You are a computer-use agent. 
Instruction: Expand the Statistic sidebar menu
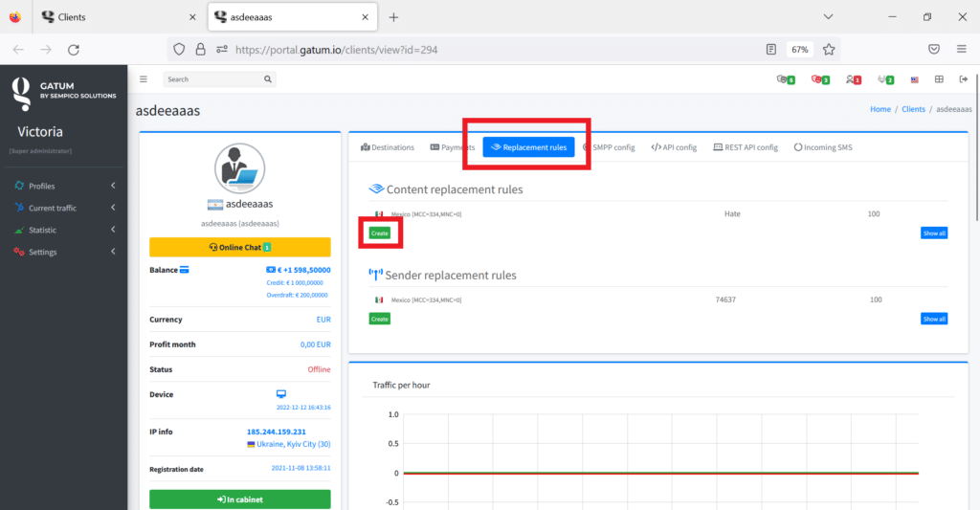click(64, 230)
